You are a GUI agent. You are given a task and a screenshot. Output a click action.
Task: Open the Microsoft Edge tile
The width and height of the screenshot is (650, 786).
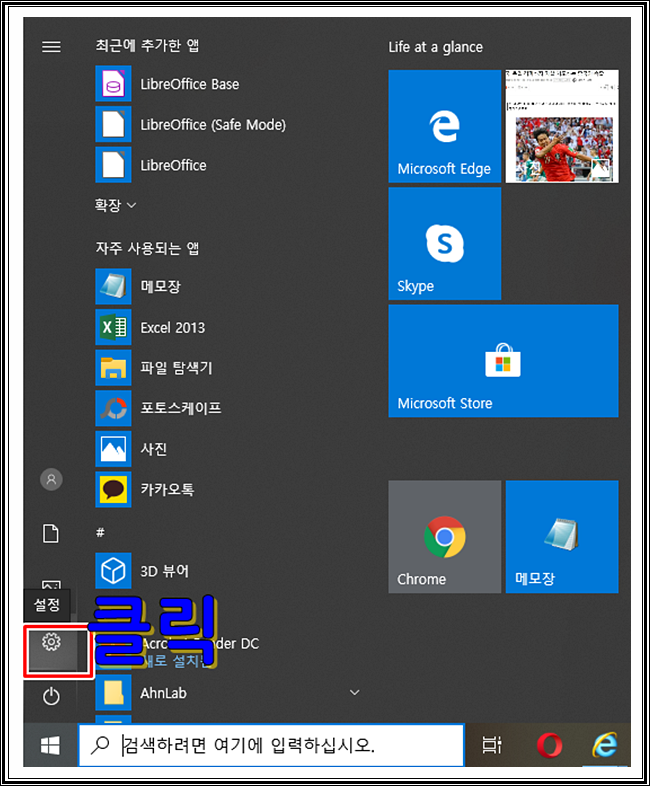click(445, 126)
